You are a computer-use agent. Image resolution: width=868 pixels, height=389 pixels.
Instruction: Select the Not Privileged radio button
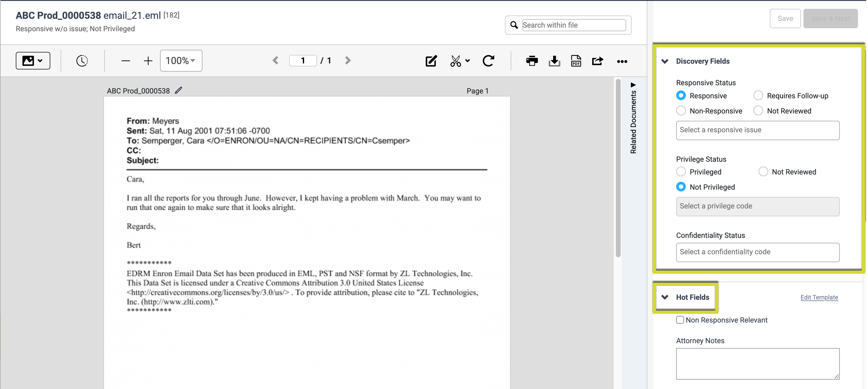pos(681,187)
